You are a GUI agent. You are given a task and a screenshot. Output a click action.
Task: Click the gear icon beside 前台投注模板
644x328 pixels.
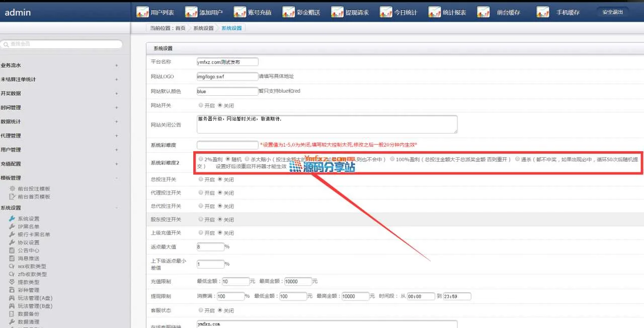(x=12, y=188)
